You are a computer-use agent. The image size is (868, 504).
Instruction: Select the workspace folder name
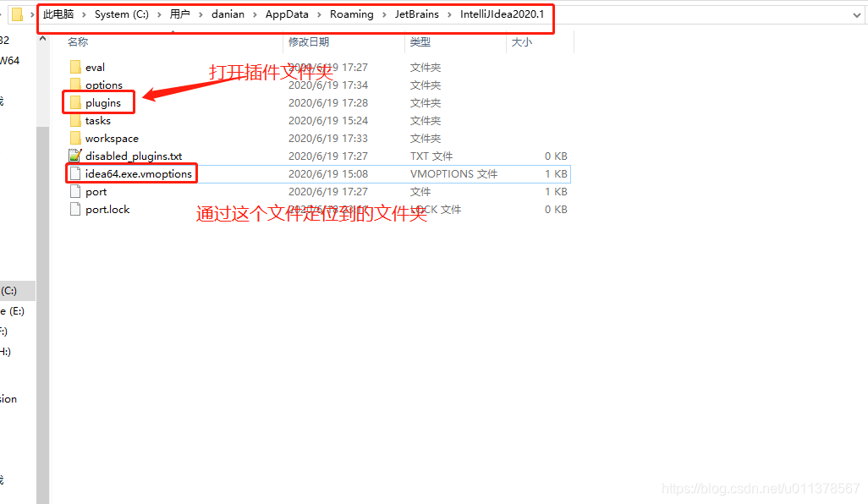(x=112, y=139)
